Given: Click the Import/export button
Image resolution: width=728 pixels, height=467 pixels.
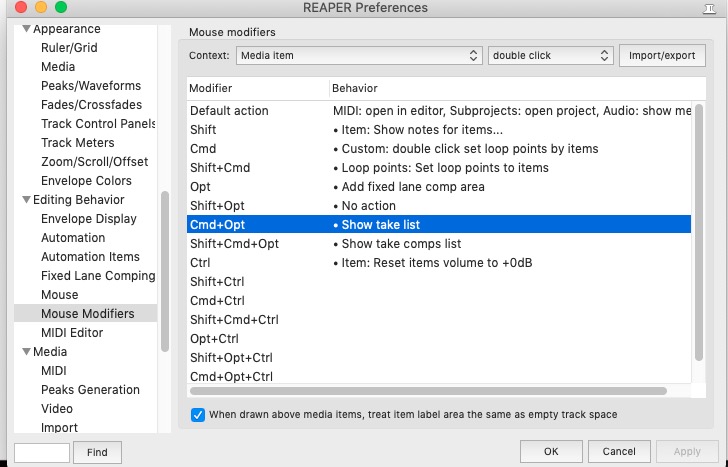Looking at the screenshot, I should (662, 56).
